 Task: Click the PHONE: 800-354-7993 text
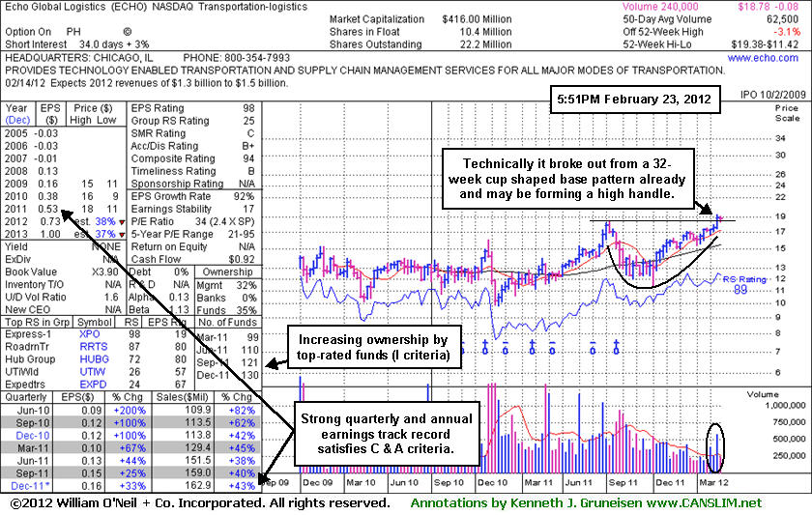pyautogui.click(x=237, y=57)
